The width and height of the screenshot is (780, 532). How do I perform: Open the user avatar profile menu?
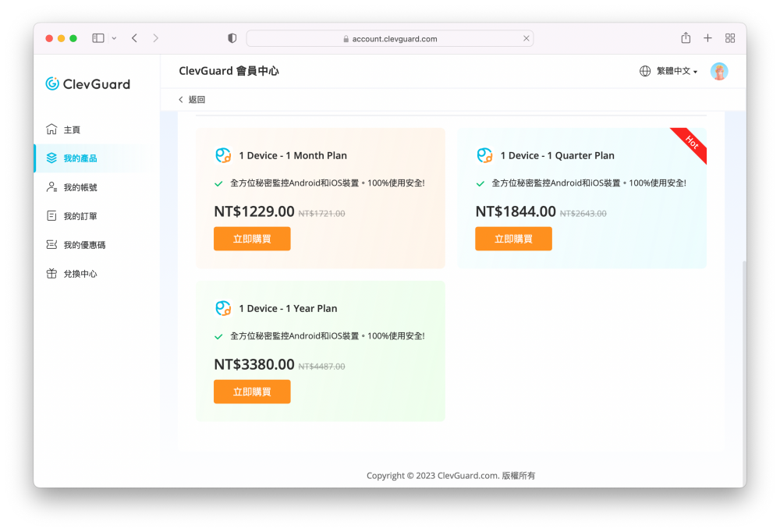719,72
